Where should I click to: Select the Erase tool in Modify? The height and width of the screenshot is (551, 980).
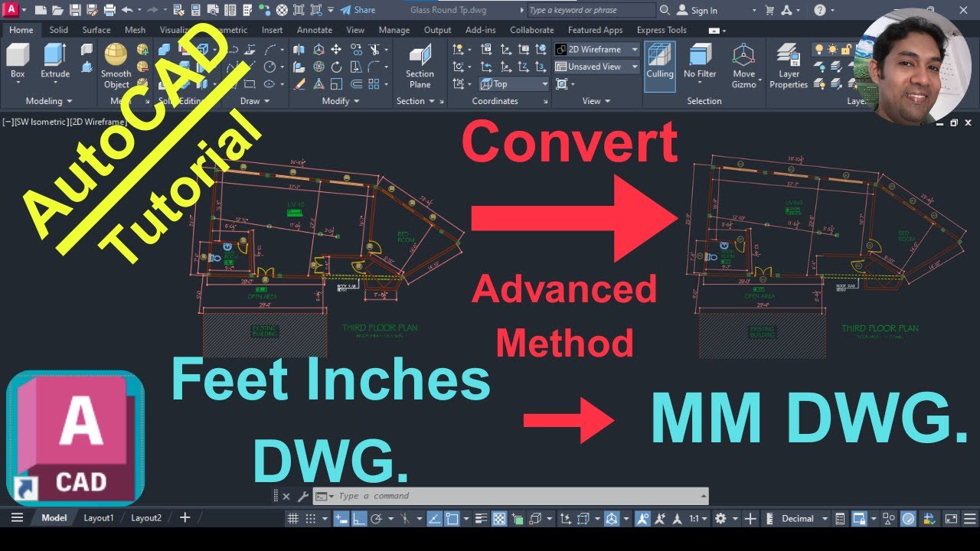tap(299, 84)
